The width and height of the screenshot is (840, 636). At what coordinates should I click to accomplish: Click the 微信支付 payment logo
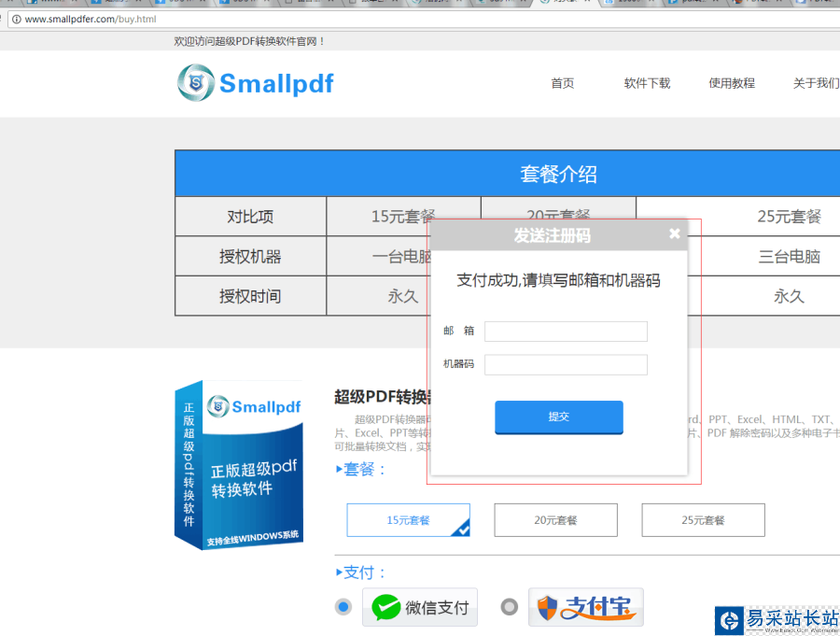point(420,607)
